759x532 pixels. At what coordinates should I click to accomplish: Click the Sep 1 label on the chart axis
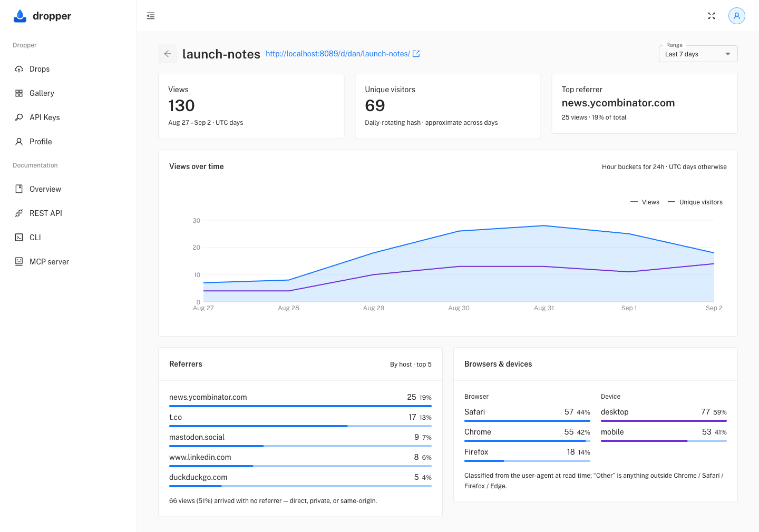629,308
